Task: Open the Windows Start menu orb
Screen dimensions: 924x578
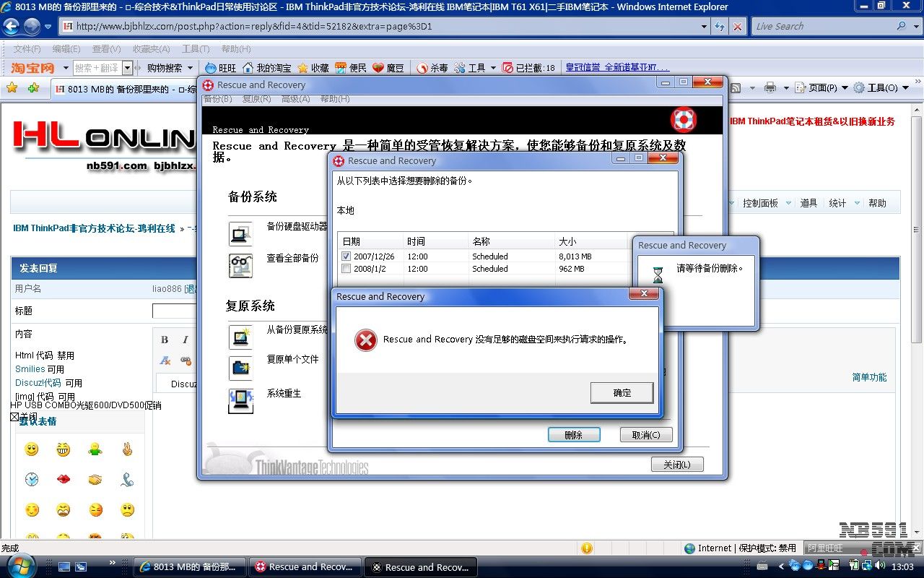Action: (x=19, y=564)
